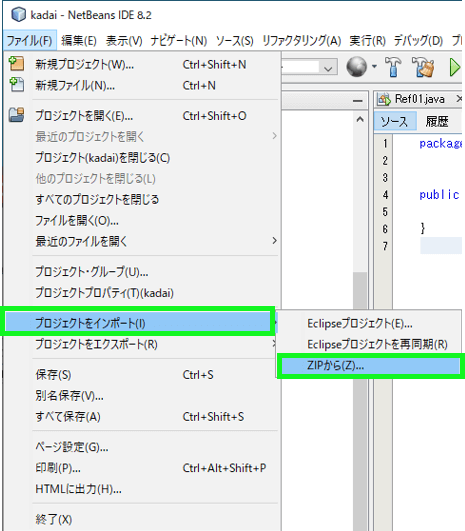Image resolution: width=465 pixels, height=531 pixels.
Task: Open the ファイル(F) menu
Action: pyautogui.click(x=30, y=41)
